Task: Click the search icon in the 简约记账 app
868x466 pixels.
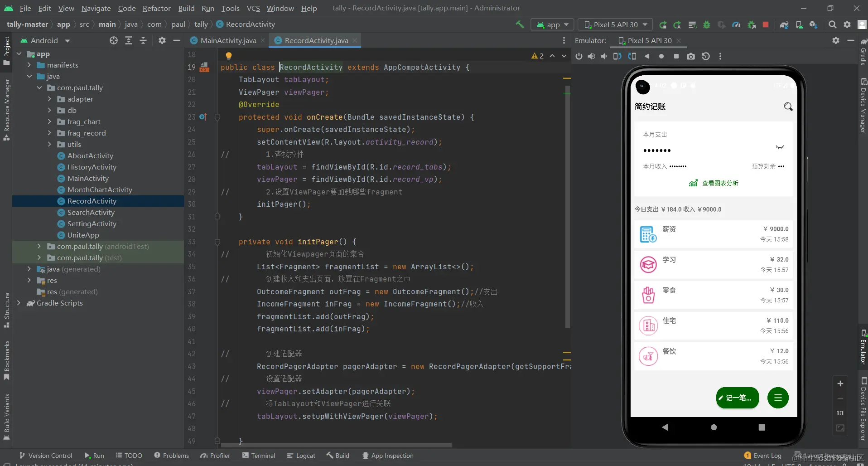Action: click(x=788, y=107)
